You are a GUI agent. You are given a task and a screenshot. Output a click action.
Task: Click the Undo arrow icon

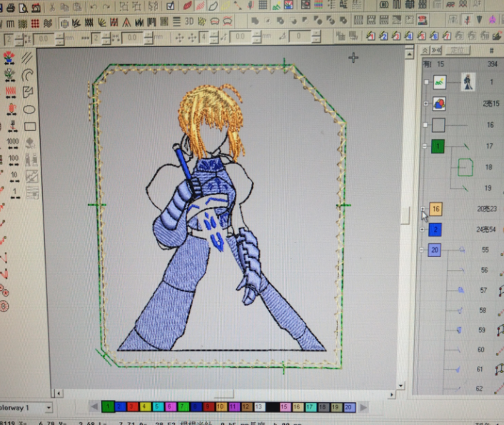pyautogui.click(x=94, y=6)
